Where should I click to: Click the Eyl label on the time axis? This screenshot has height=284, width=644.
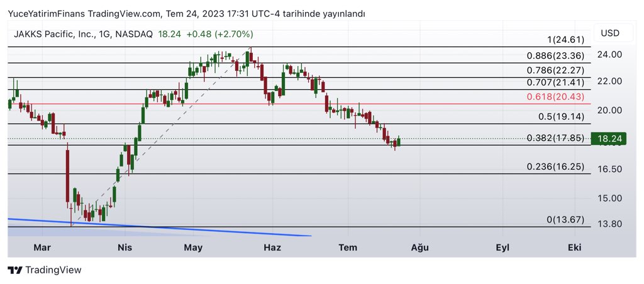coord(502,248)
